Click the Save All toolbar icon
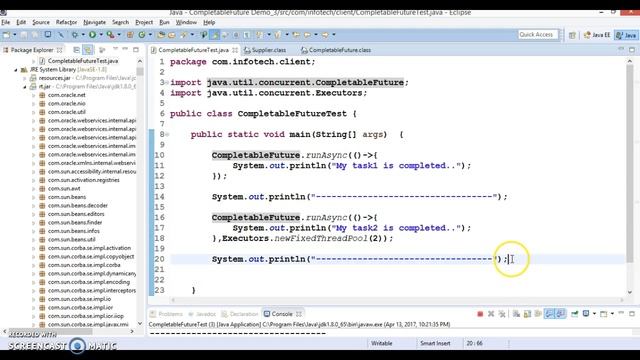Image resolution: width=640 pixels, height=360 pixels. [35, 35]
